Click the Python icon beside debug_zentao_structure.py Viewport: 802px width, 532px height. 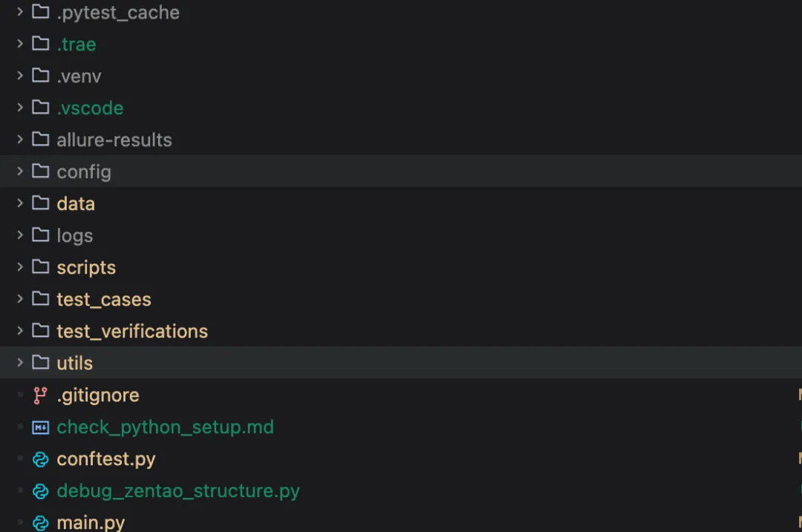point(40,491)
